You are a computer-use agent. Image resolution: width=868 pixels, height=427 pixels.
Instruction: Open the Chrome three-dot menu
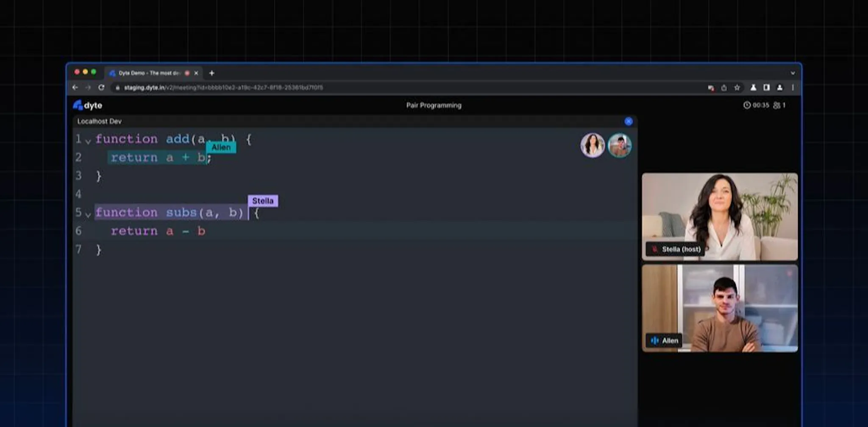click(x=793, y=87)
